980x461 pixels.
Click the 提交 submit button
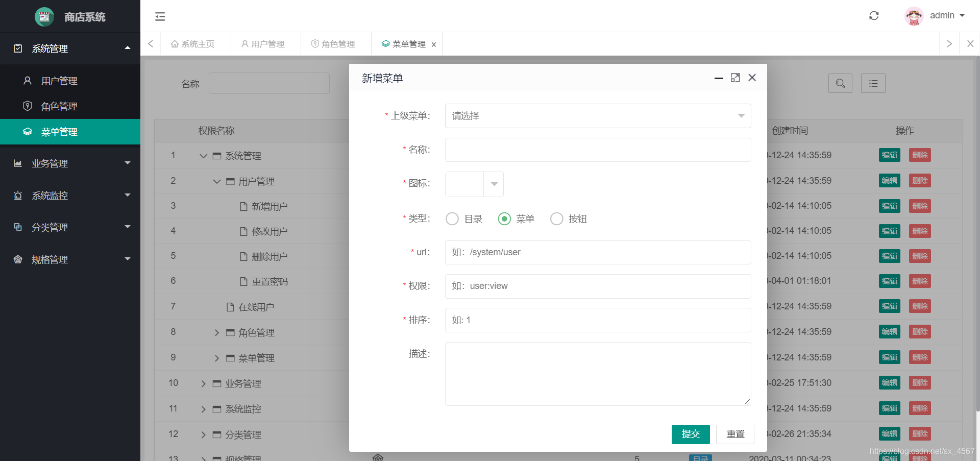(x=690, y=434)
